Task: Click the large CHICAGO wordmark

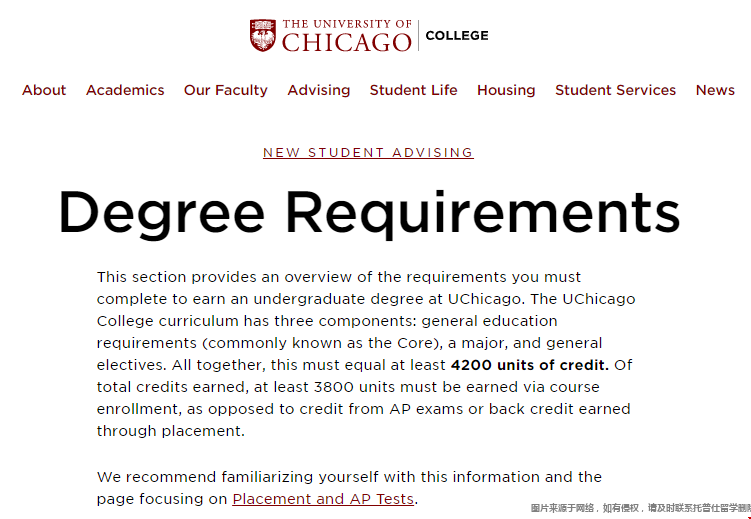Action: pos(346,43)
